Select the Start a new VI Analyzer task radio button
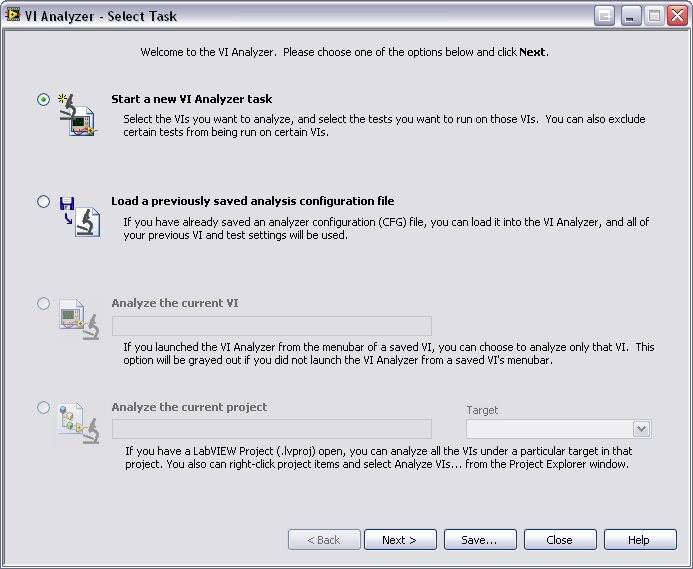The width and height of the screenshot is (693, 569). coord(43,99)
